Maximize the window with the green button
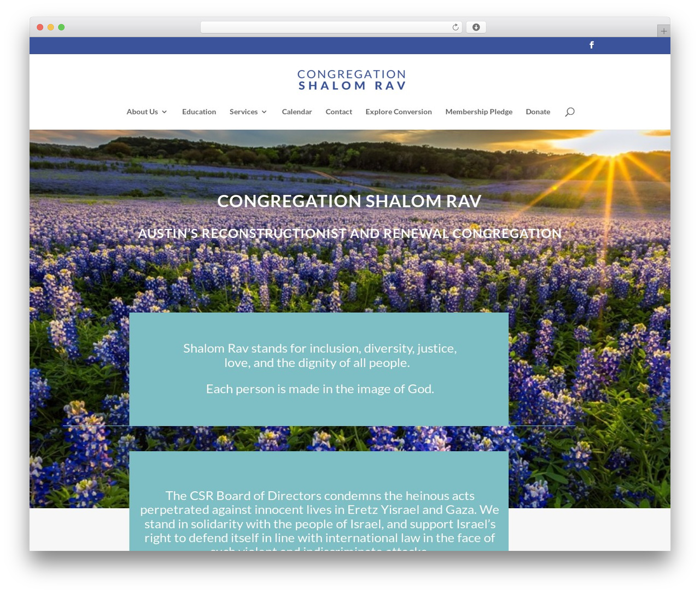The width and height of the screenshot is (700, 593). pos(61,27)
